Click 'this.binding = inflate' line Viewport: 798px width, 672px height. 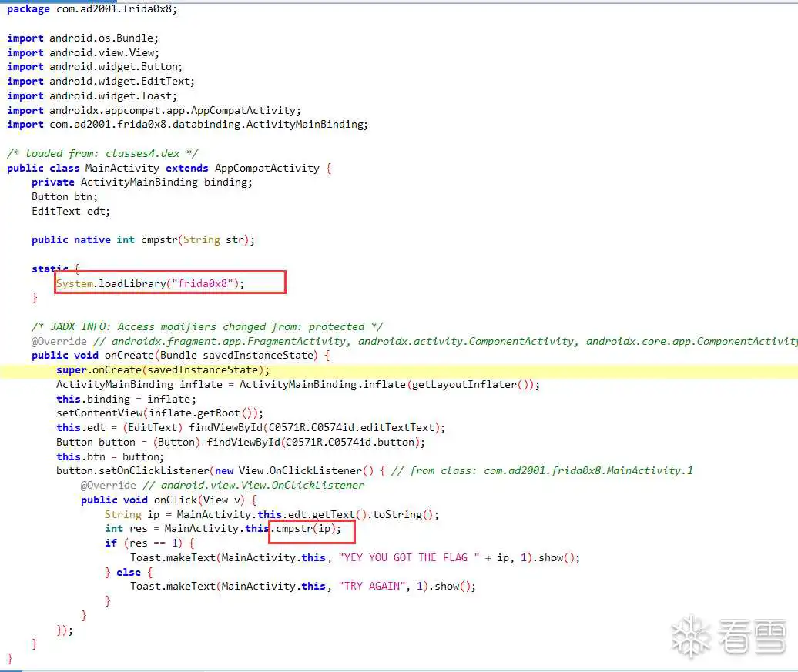(x=126, y=400)
